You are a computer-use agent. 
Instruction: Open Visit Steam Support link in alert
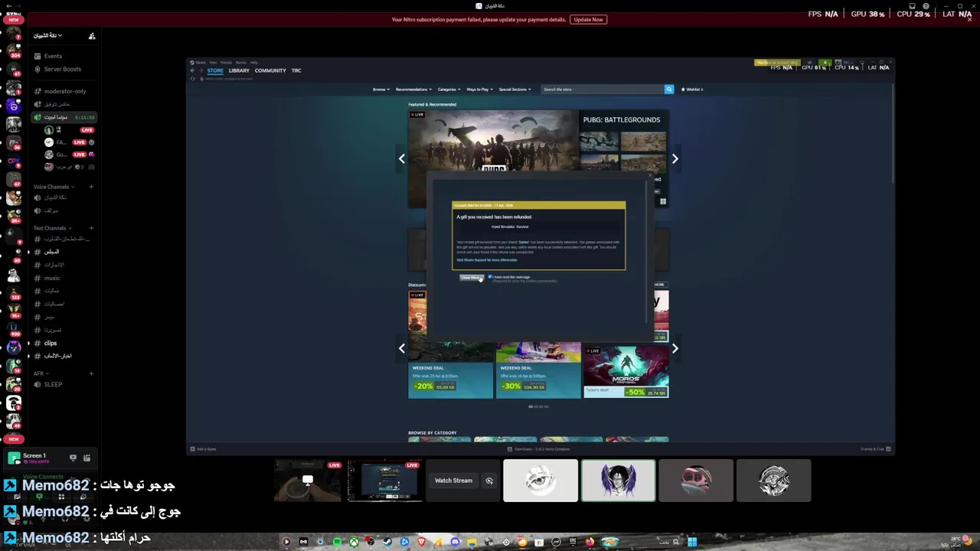pos(487,260)
